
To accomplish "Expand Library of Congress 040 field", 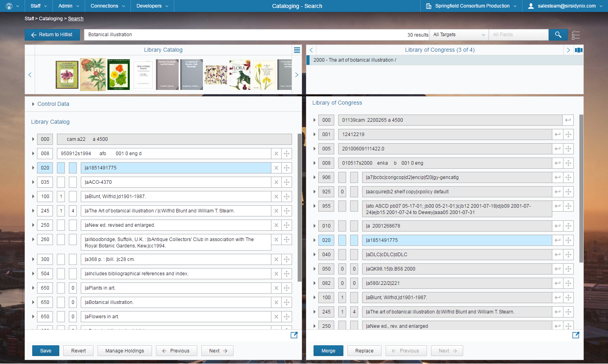I will 314,255.
